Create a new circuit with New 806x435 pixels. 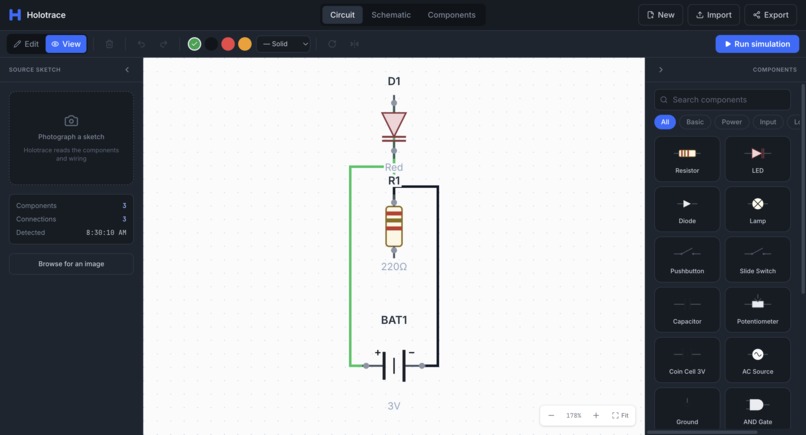[x=661, y=15]
